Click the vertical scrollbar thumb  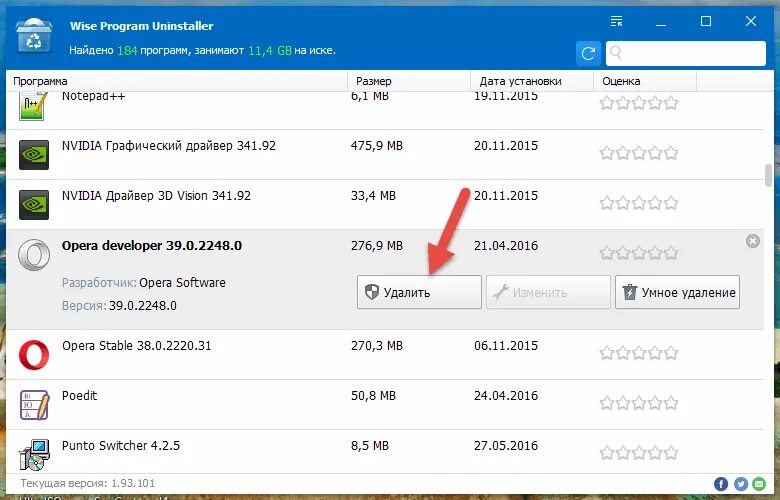769,175
